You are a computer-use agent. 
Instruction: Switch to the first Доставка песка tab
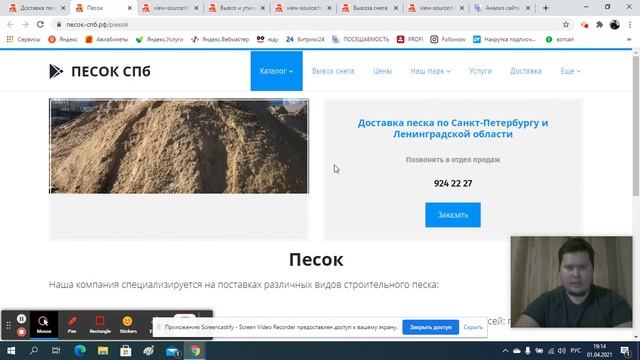[37, 8]
